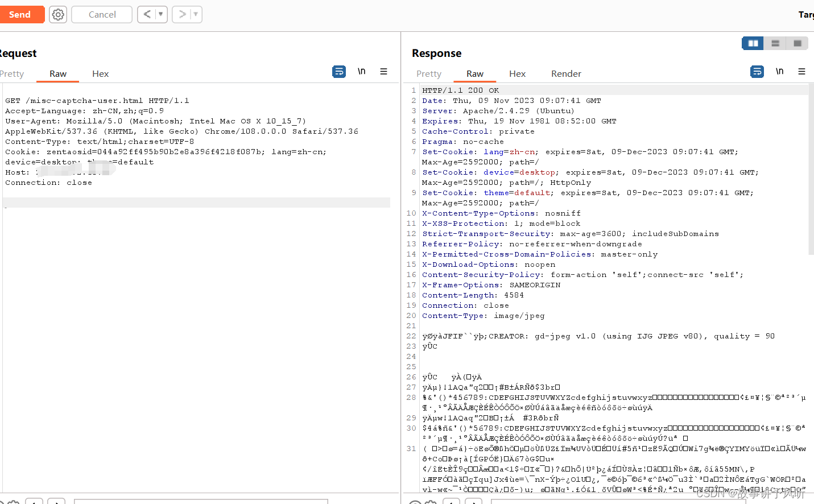Select the side-by-side layout icon
The width and height of the screenshot is (814, 504).
pyautogui.click(x=753, y=43)
